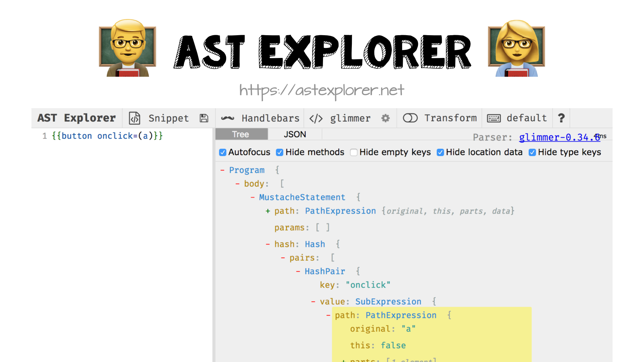644x362 pixels.
Task: Enable the Hide empty keys checkbox
Action: point(354,153)
